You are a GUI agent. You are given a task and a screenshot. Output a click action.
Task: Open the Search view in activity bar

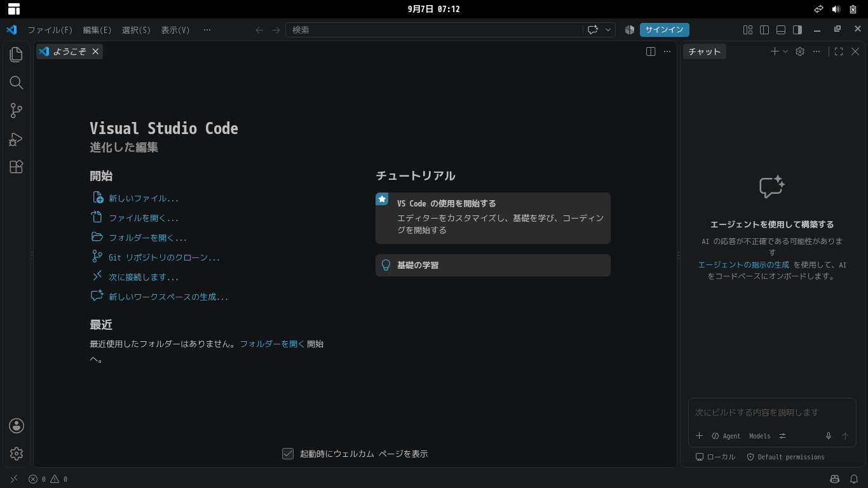17,83
